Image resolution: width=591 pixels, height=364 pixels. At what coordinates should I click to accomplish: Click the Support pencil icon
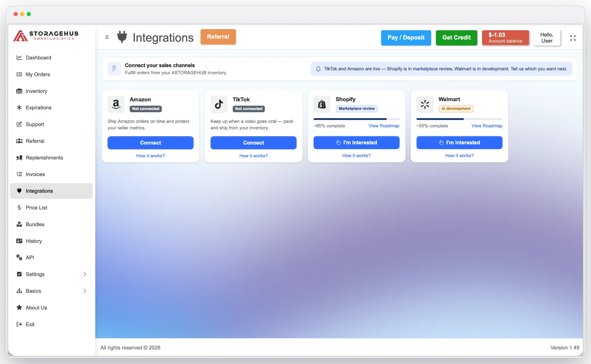tap(19, 124)
